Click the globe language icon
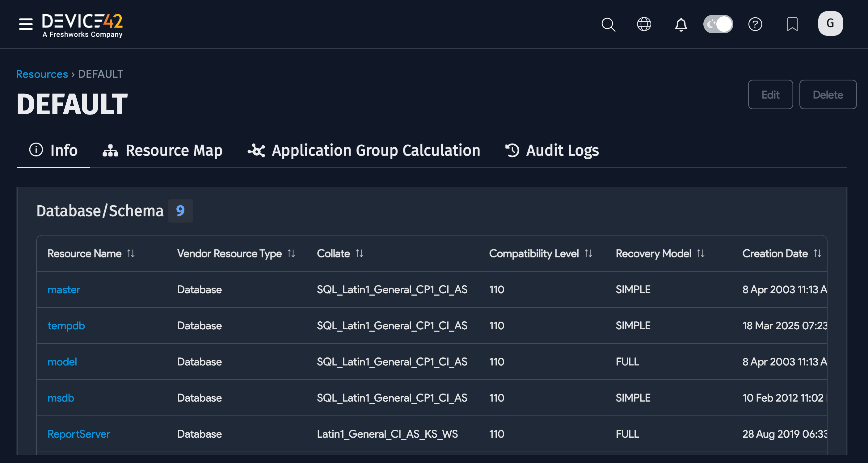868x463 pixels. click(644, 24)
